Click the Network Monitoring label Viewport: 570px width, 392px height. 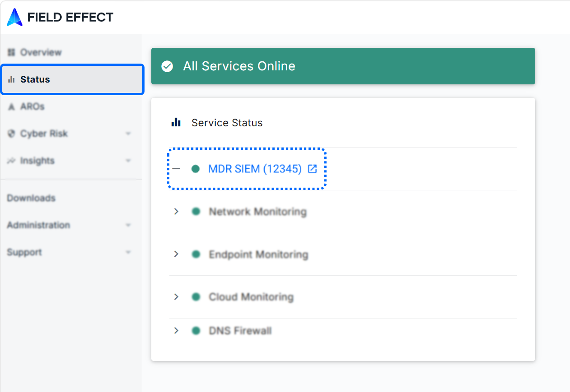(257, 212)
